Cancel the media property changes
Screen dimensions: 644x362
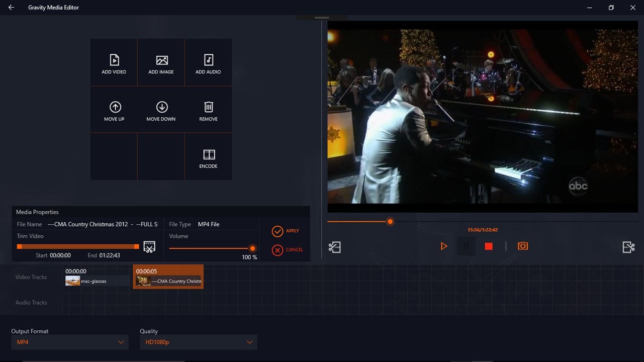(x=288, y=250)
